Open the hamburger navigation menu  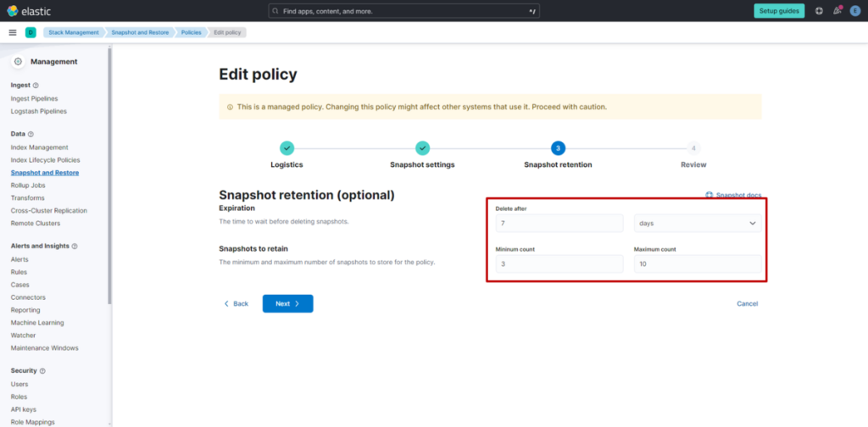tap(12, 32)
